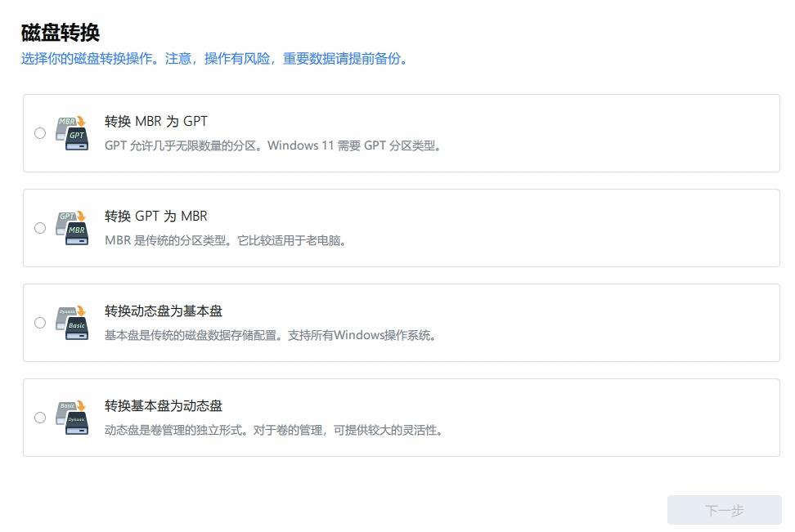This screenshot has height=532, width=795.
Task: Click the title 转换 MBR 为 GPT
Action: 155,120
